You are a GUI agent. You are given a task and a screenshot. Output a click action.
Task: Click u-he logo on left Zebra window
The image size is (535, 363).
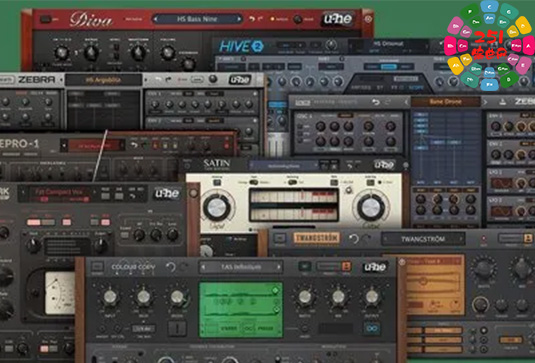tap(240, 79)
